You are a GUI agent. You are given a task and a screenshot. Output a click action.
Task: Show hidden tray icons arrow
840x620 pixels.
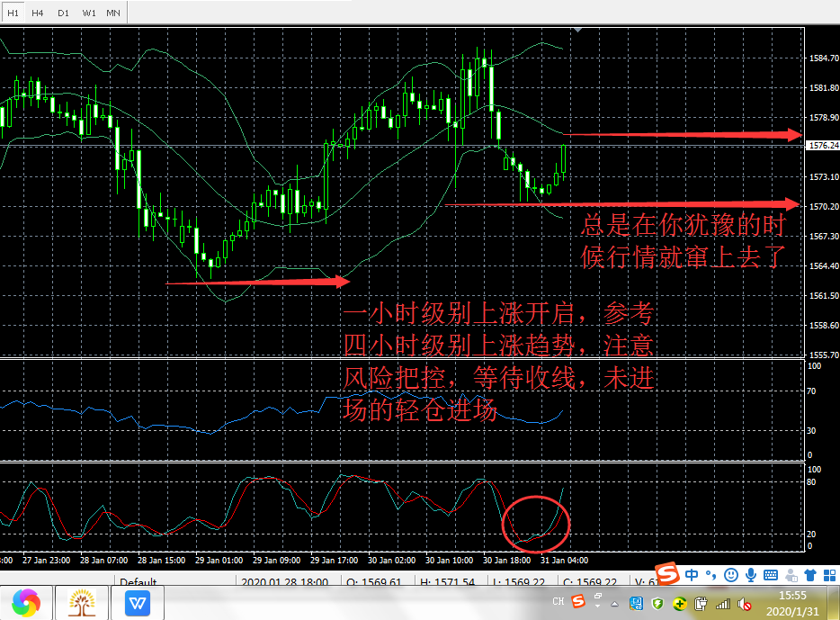[x=615, y=605]
